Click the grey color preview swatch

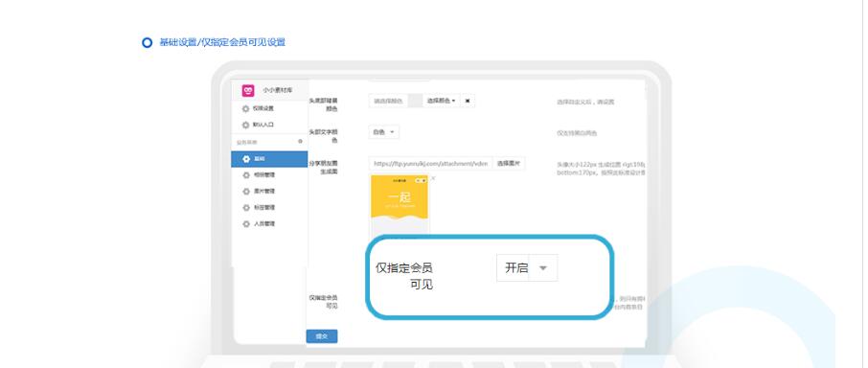point(415,101)
